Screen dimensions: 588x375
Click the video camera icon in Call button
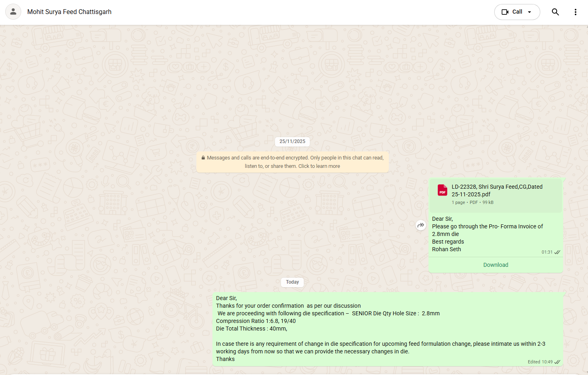[x=505, y=12]
